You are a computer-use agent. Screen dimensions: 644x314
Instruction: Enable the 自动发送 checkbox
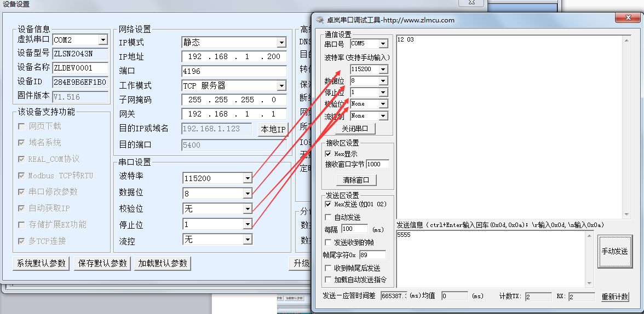click(x=328, y=217)
